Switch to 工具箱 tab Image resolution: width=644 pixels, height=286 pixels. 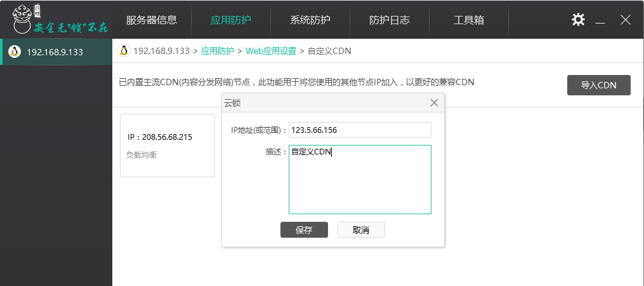click(x=469, y=20)
